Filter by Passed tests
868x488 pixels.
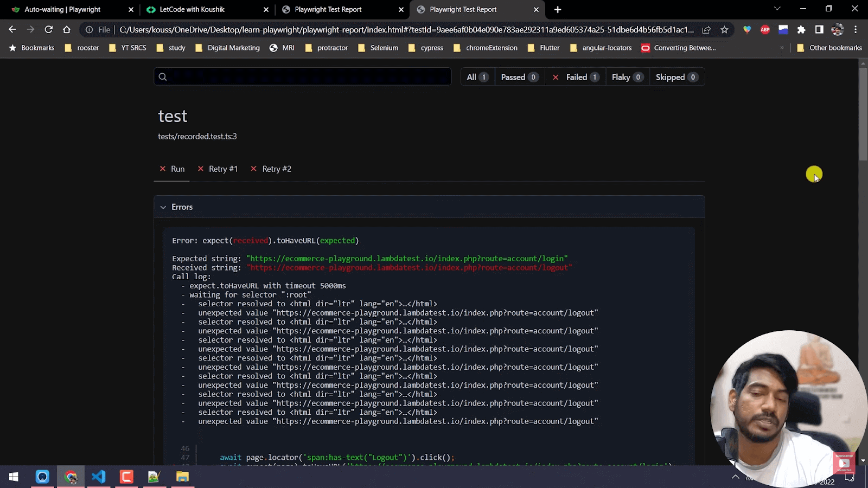(519, 77)
